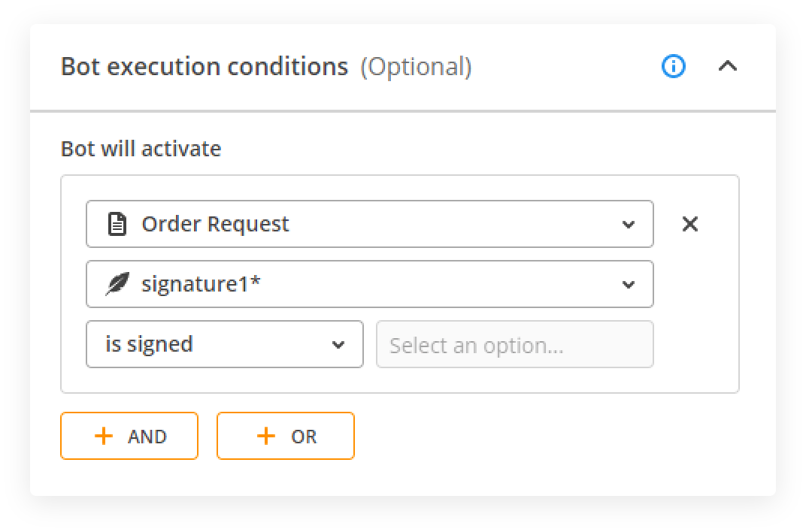Click the 'Bot will activate' label

click(141, 149)
